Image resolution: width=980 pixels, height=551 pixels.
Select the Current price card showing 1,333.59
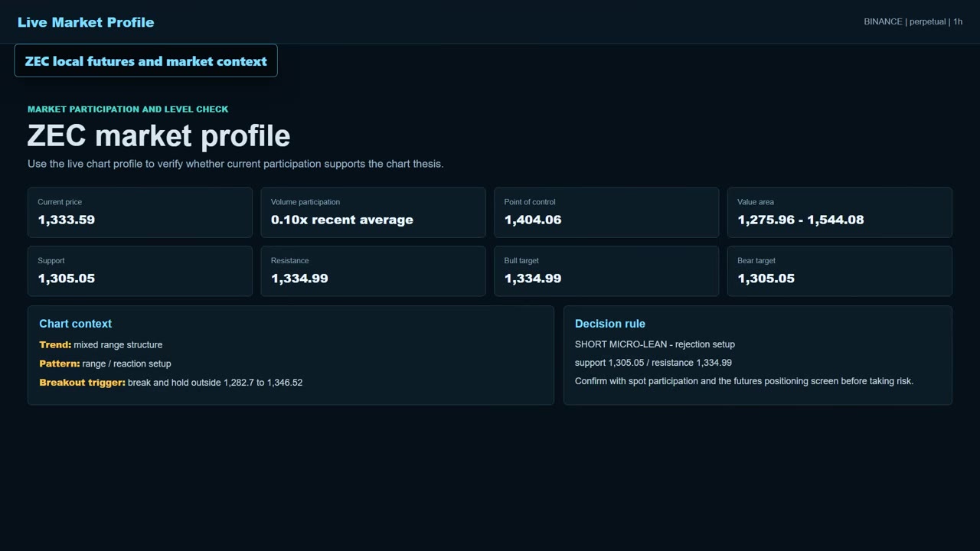point(140,213)
